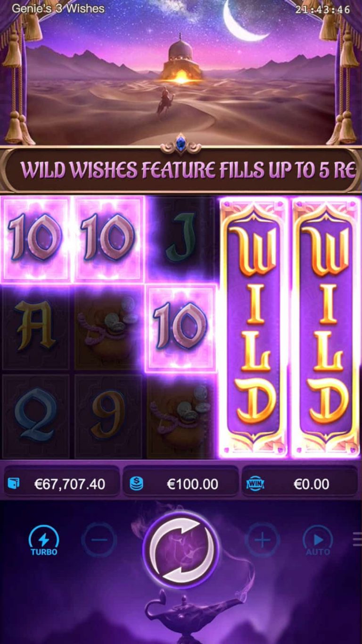Viewport: 362px width, 644px height.
Task: Increase bet with plus button
Action: [x=262, y=540]
